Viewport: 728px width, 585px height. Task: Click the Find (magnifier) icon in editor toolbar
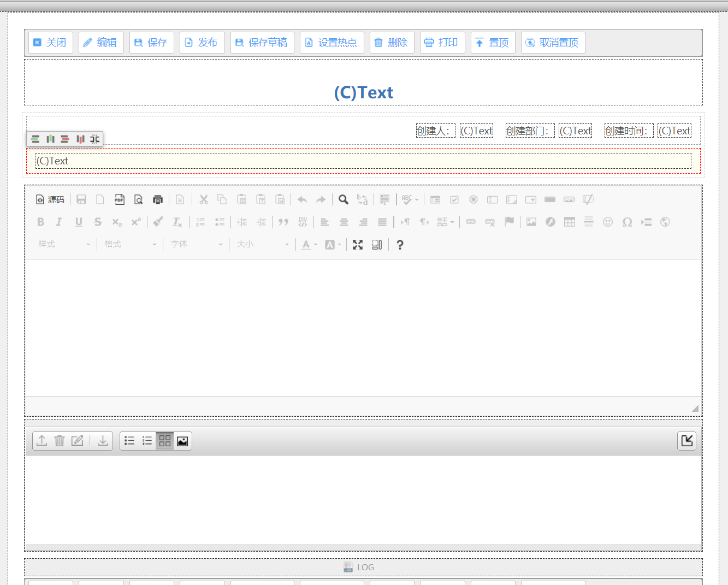[x=343, y=200]
